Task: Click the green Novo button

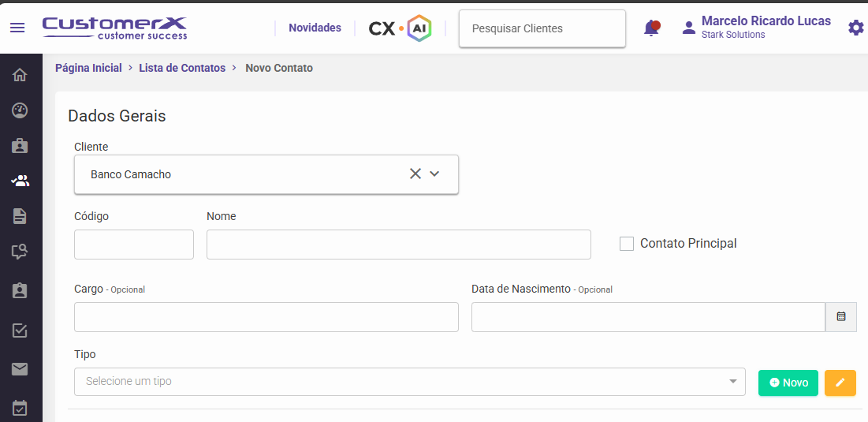Action: [x=788, y=383]
